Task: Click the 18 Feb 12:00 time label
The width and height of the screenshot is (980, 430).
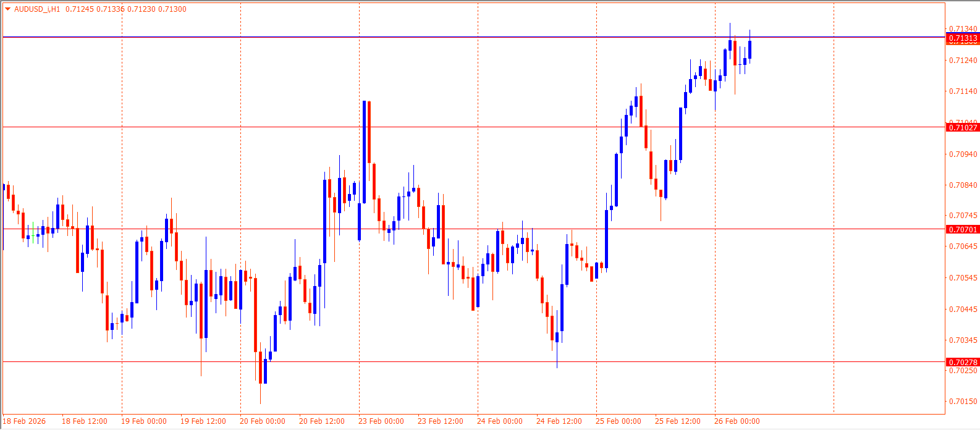Action: [x=85, y=421]
